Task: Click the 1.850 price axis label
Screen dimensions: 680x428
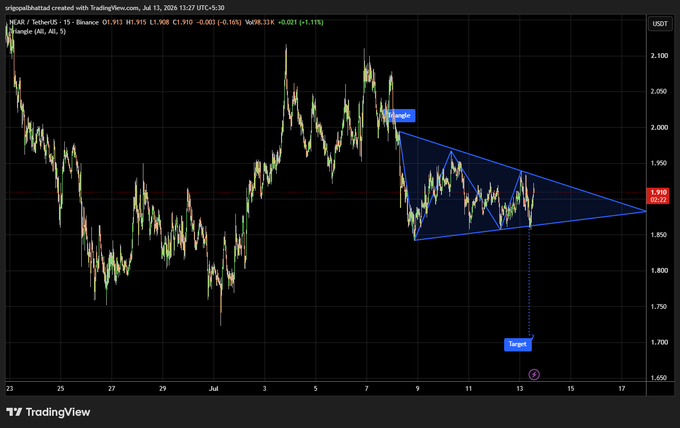Action: pyautogui.click(x=659, y=235)
